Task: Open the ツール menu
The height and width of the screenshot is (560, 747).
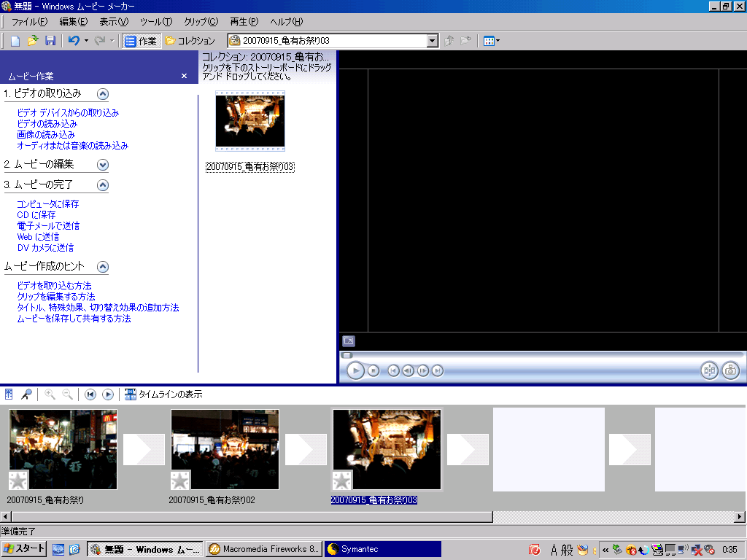Action: coord(156,22)
